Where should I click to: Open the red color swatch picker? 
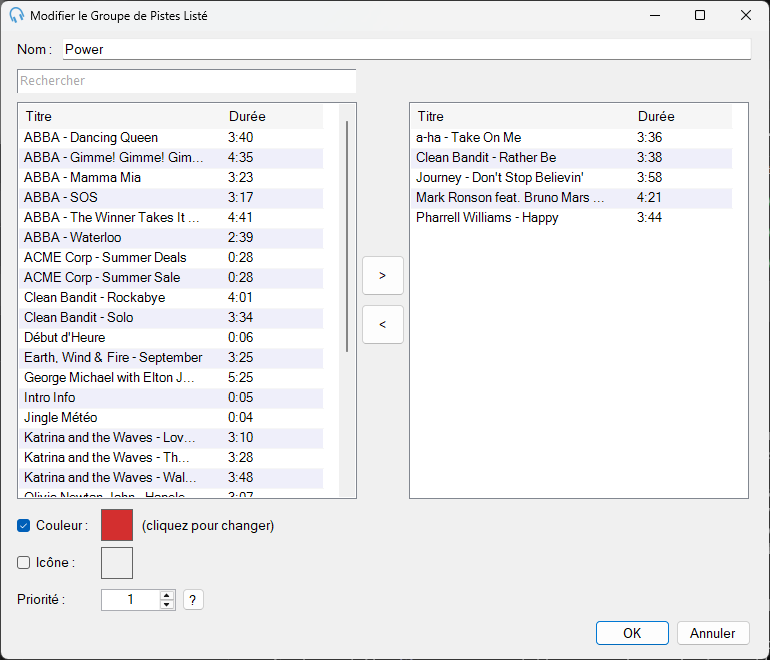pos(117,525)
